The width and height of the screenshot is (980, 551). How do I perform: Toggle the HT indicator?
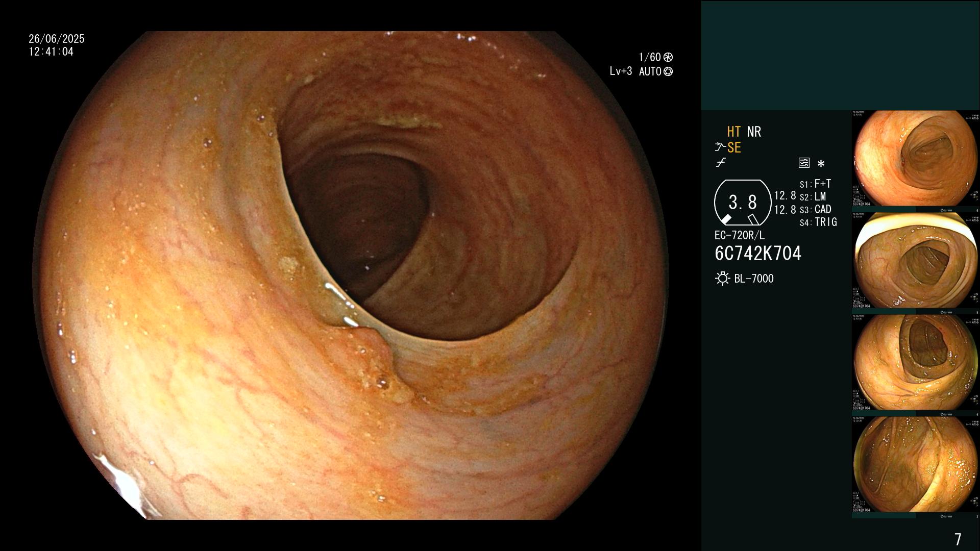[x=733, y=132]
